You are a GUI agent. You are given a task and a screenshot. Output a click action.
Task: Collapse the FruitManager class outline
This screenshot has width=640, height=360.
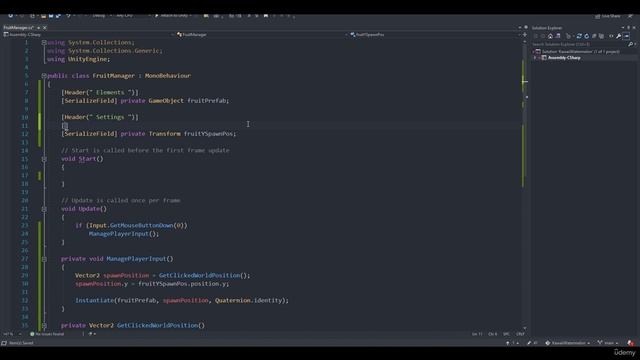click(44, 76)
